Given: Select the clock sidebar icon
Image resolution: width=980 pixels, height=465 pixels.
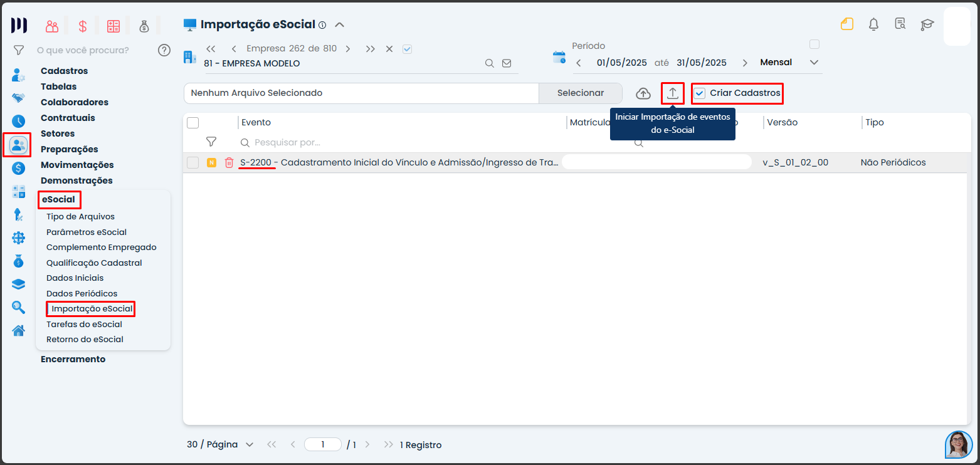Looking at the screenshot, I should coord(19,122).
